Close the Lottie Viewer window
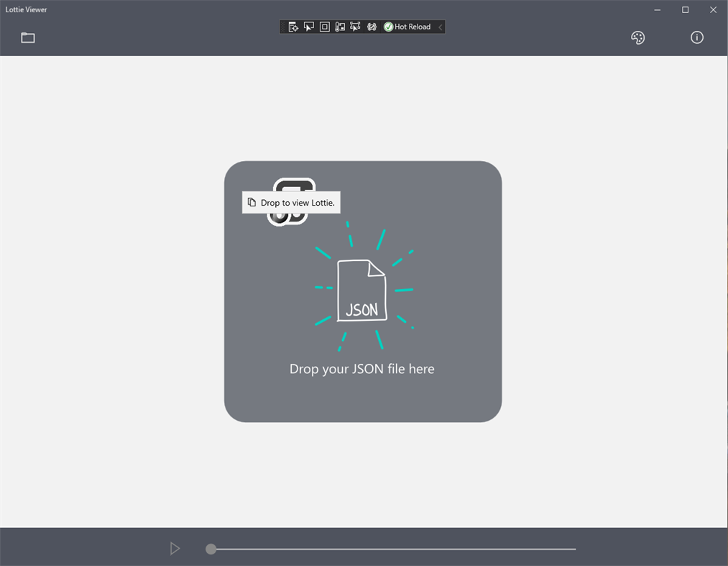This screenshot has height=566, width=728. (713, 10)
